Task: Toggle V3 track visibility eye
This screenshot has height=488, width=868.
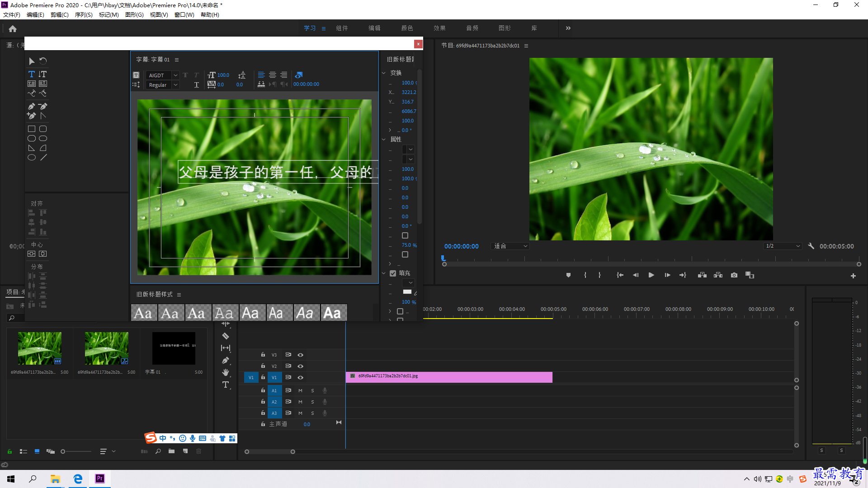Action: (x=301, y=355)
